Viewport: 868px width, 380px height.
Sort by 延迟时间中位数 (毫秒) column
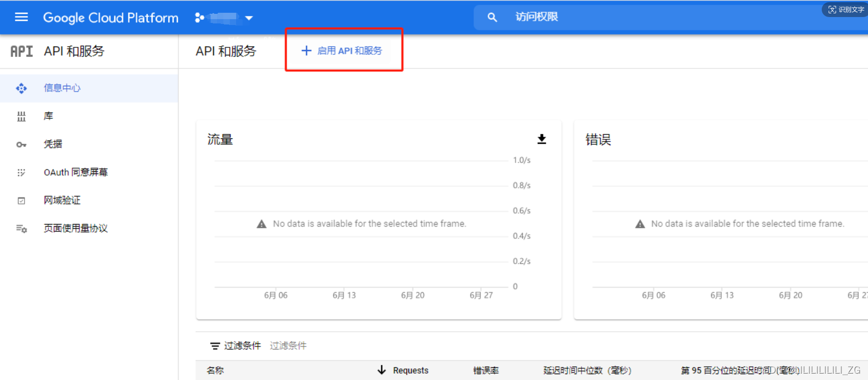click(x=587, y=370)
